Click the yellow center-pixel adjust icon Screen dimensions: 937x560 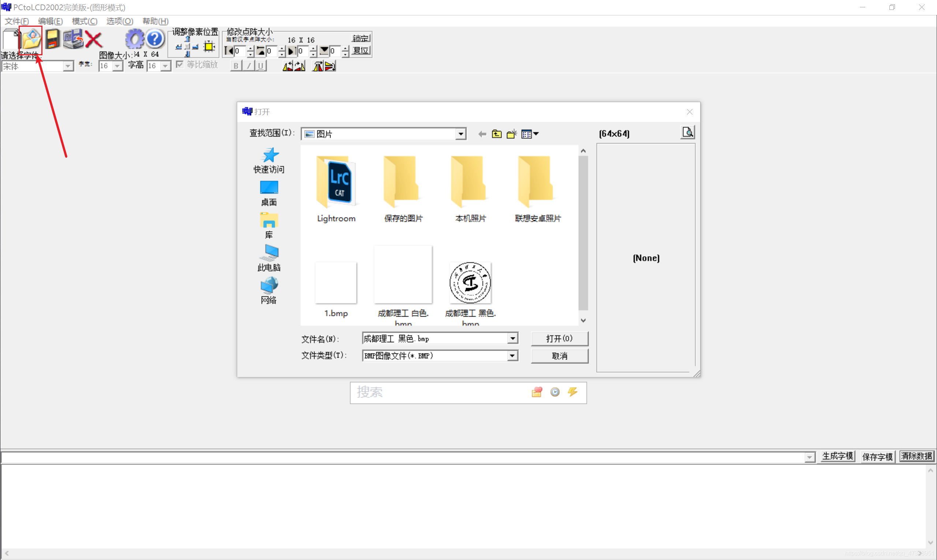point(209,47)
